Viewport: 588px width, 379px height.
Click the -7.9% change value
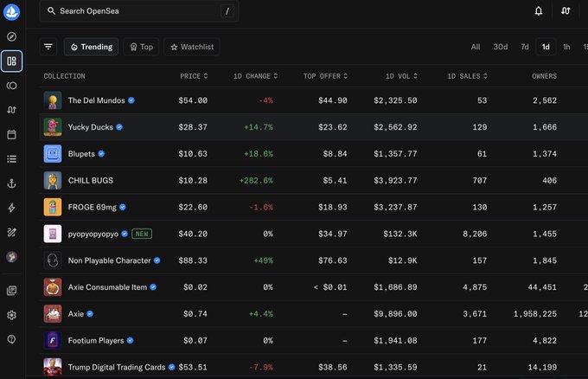(261, 367)
